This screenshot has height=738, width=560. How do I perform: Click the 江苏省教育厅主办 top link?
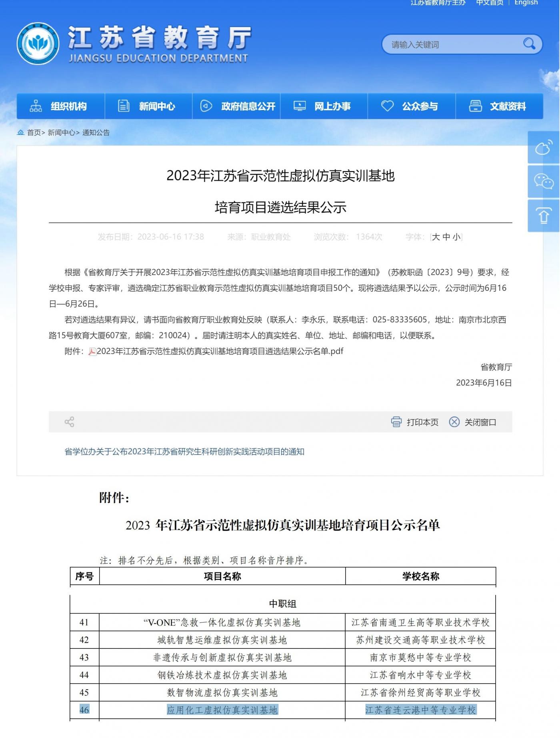(x=438, y=3)
